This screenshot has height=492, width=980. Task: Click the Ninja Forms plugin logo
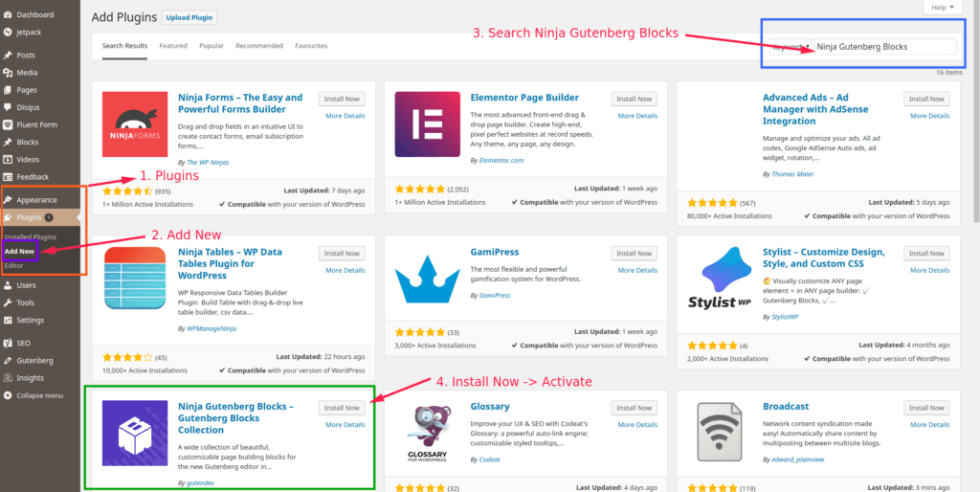[135, 124]
